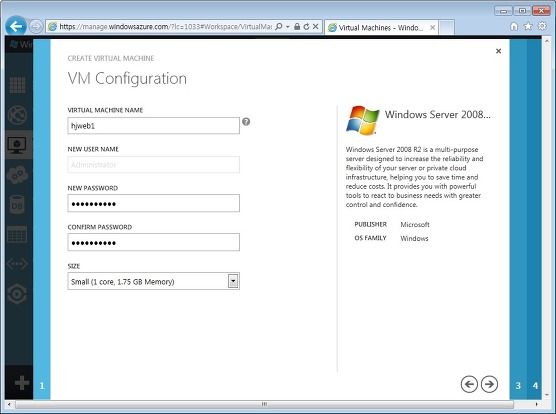Click the Confirm Password field
The height and width of the screenshot is (414, 556).
[154, 242]
